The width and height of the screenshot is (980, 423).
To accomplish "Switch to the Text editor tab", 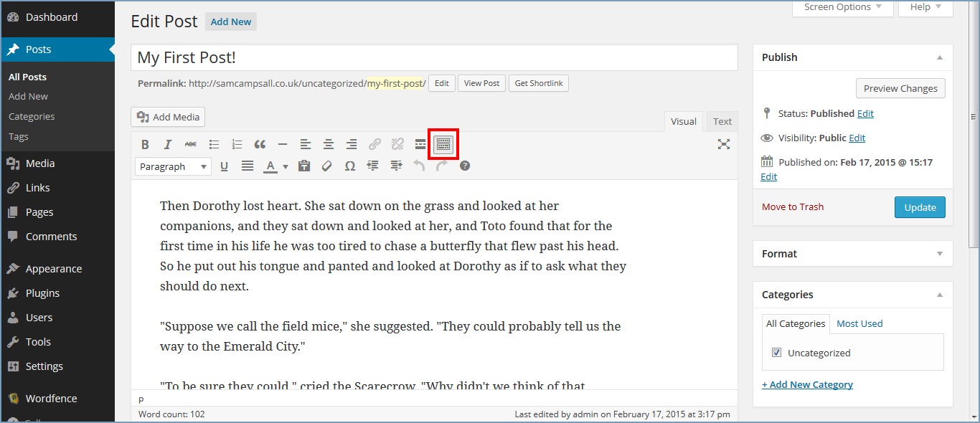I will point(722,121).
